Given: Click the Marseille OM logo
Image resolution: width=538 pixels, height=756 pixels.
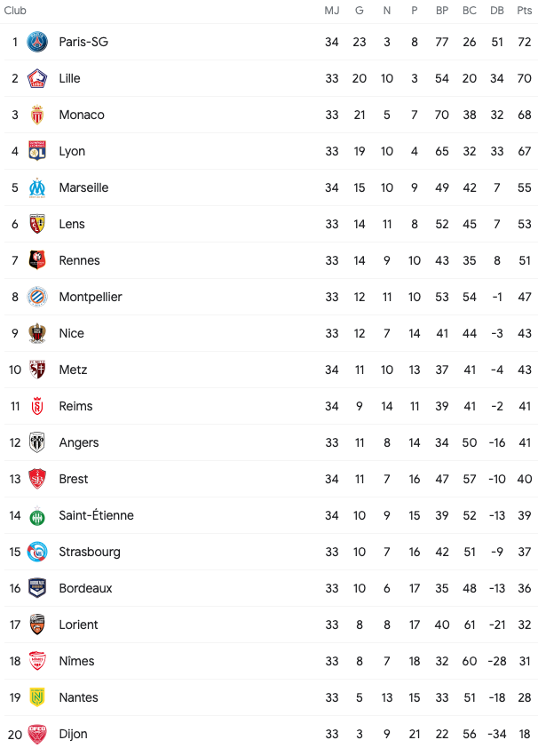Looking at the screenshot, I should point(37,187).
